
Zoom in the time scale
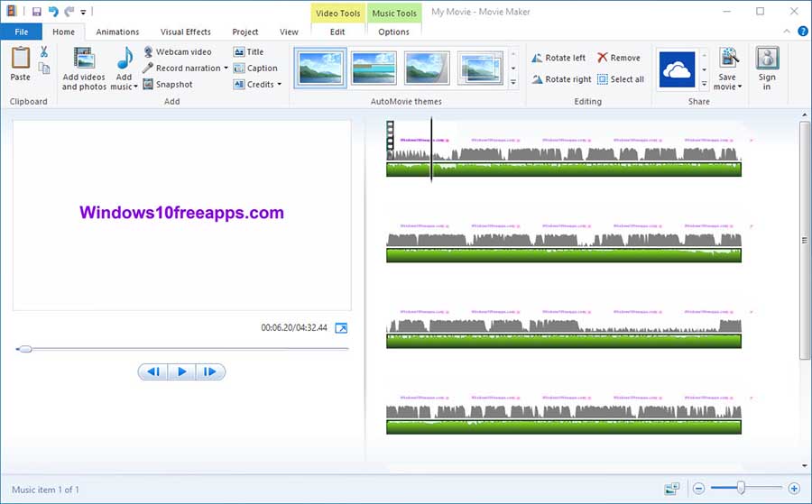pyautogui.click(x=794, y=488)
